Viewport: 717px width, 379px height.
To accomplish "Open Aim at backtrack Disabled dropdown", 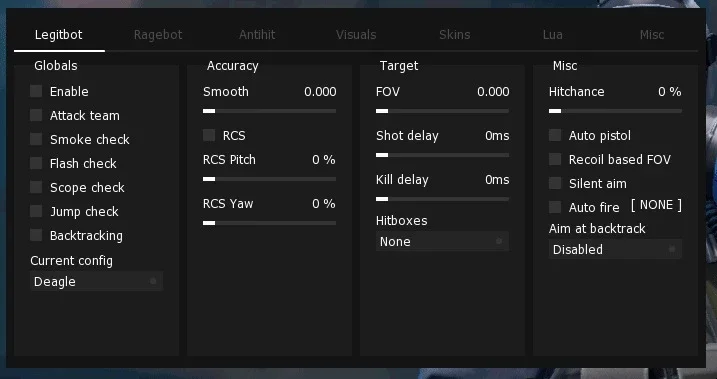I will pyautogui.click(x=615, y=249).
